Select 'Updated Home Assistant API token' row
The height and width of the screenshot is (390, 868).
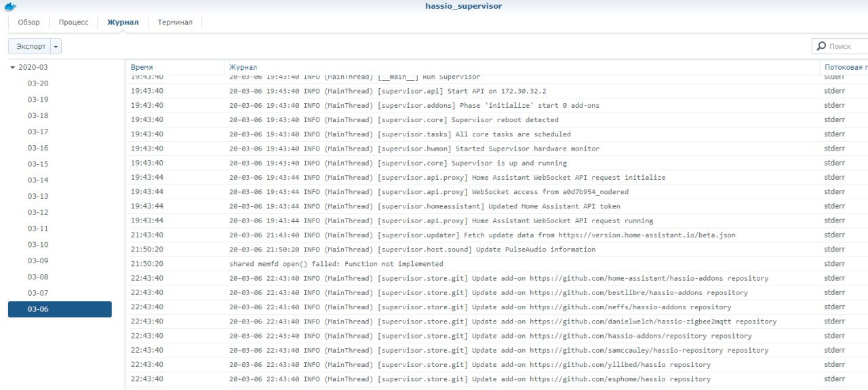[496, 206]
